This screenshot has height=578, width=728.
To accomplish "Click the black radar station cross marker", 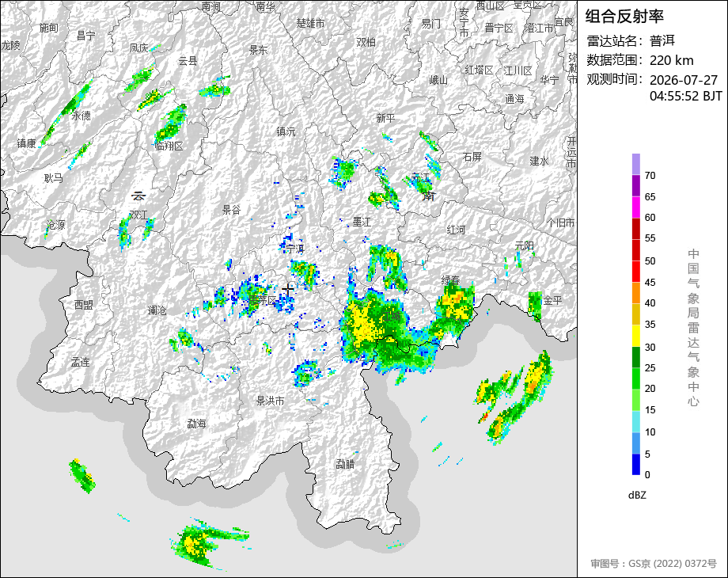I will pos(288,290).
